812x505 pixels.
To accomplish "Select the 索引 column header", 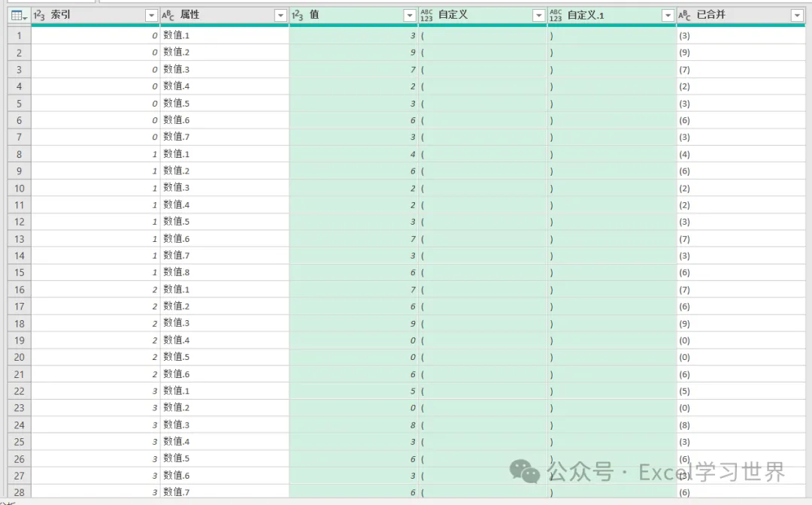I will [x=95, y=16].
